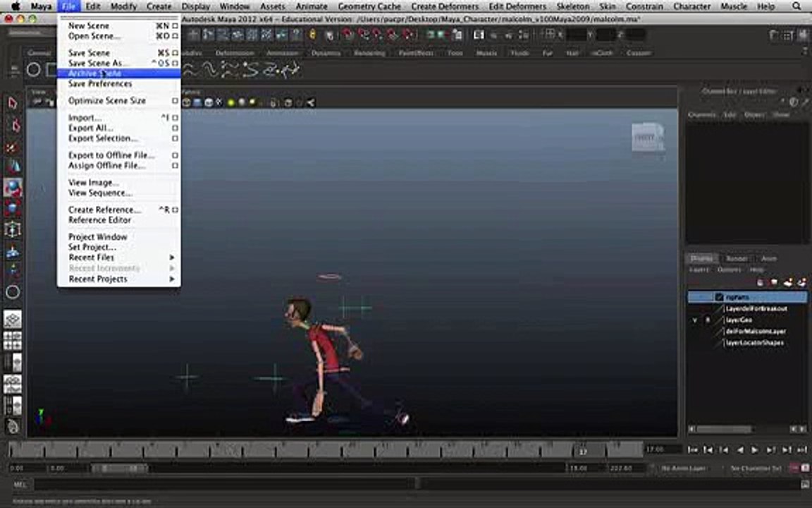Expand Recent Files submenu
Screen dimensions: 812x508
point(171,258)
